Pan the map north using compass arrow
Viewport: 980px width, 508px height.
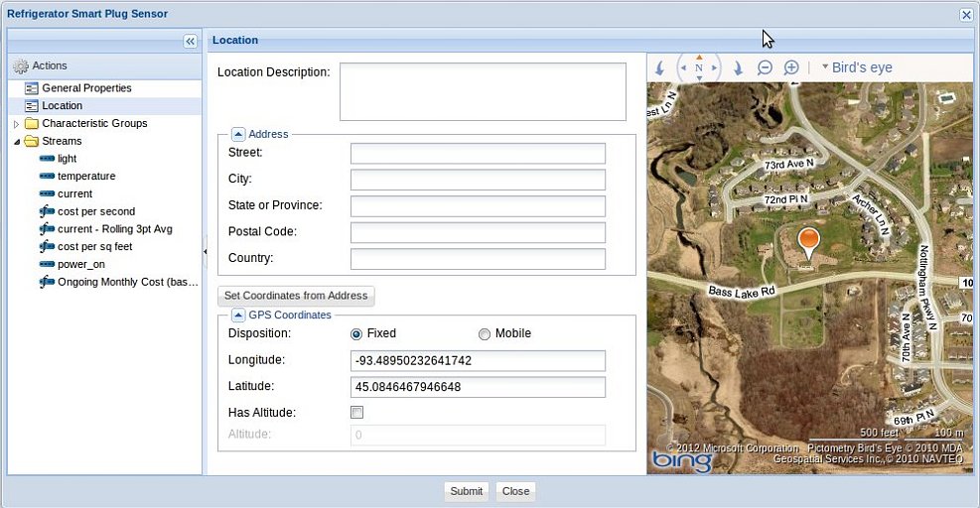[699, 57]
